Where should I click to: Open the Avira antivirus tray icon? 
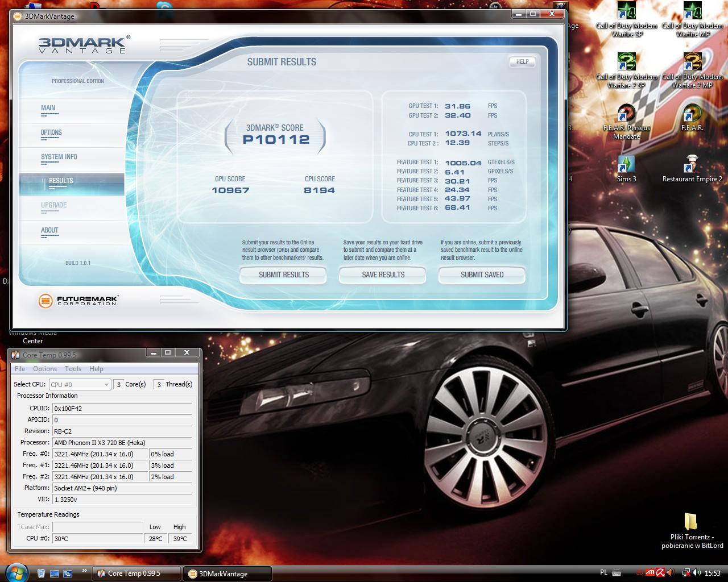[x=661, y=573]
